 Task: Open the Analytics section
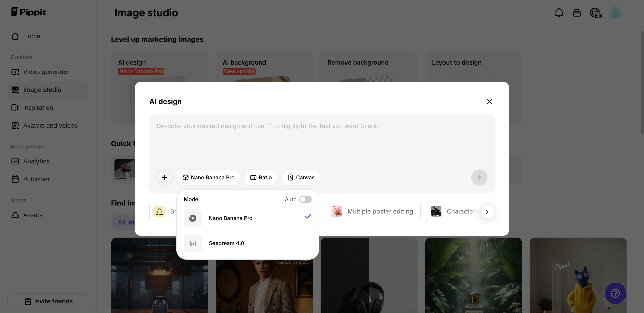(36, 161)
